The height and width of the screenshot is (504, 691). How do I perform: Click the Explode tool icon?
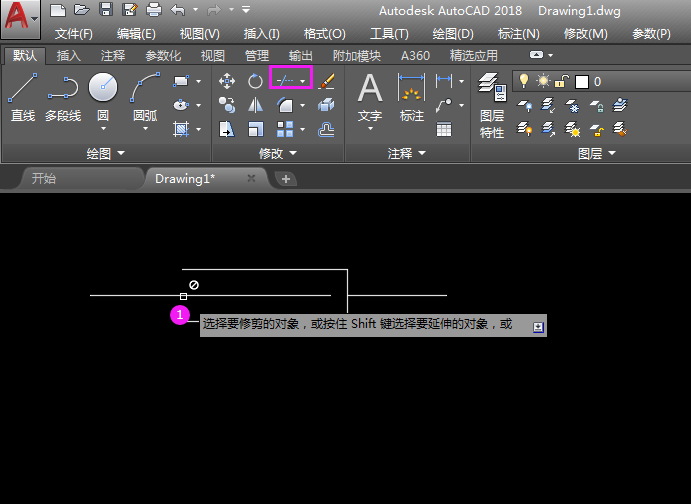[x=326, y=105]
